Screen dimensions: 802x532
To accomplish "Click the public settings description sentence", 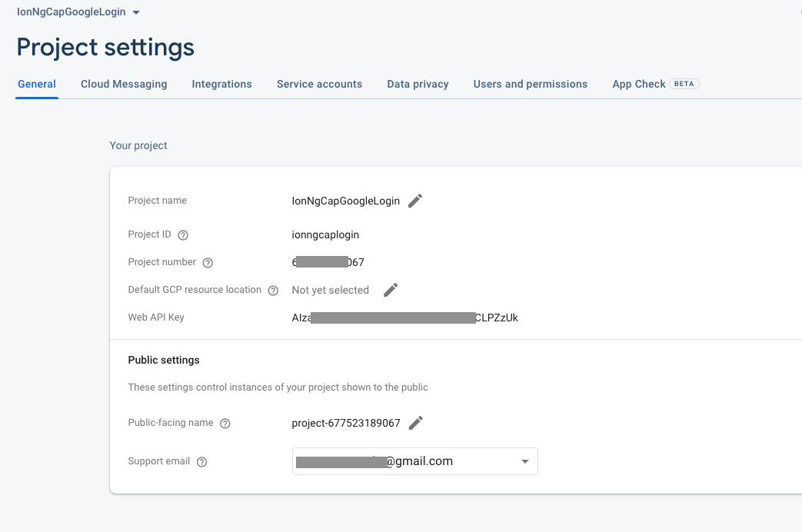I will 278,387.
